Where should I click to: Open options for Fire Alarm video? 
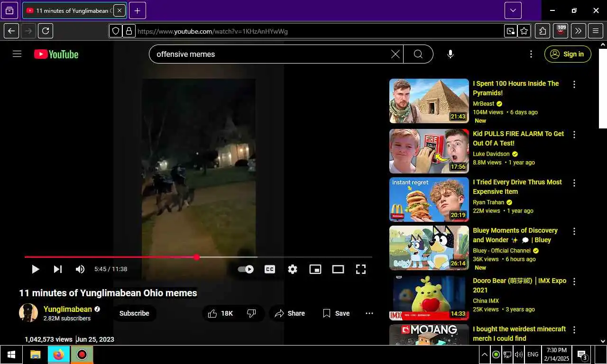click(574, 135)
